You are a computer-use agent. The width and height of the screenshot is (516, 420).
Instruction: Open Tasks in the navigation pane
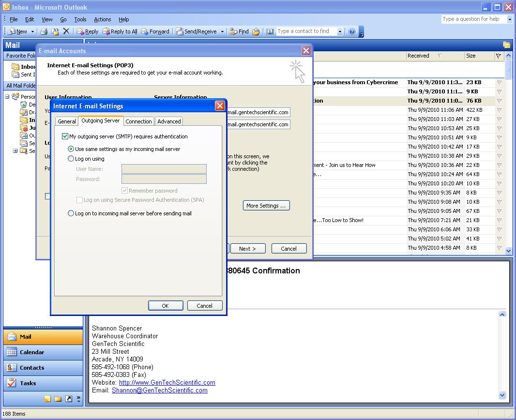click(43, 383)
